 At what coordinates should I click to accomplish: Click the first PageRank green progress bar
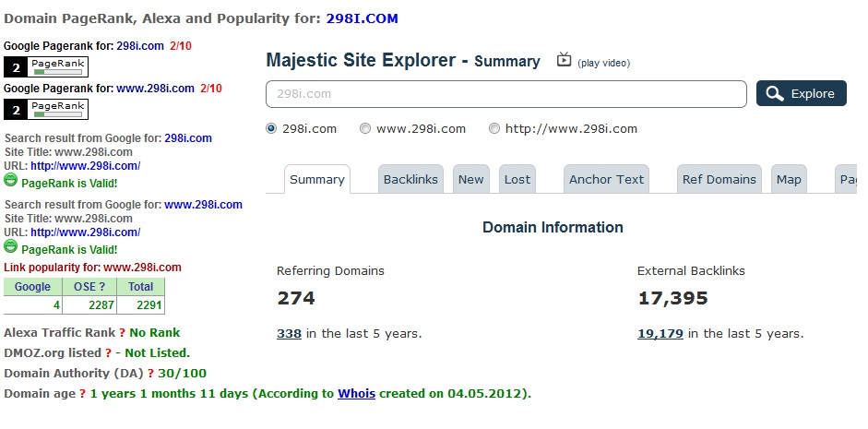click(x=57, y=72)
